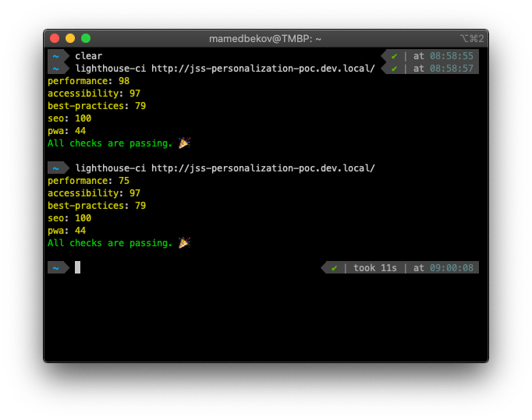Select the window title "mamedbekov@TMBP: ~"
Screen dimensions: 532x420
266,38
